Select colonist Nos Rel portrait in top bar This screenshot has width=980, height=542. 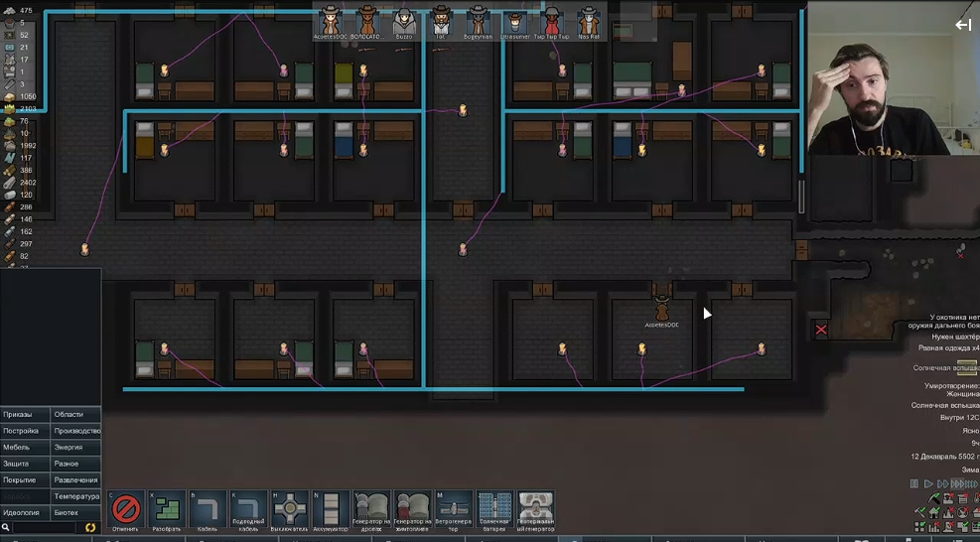click(588, 23)
